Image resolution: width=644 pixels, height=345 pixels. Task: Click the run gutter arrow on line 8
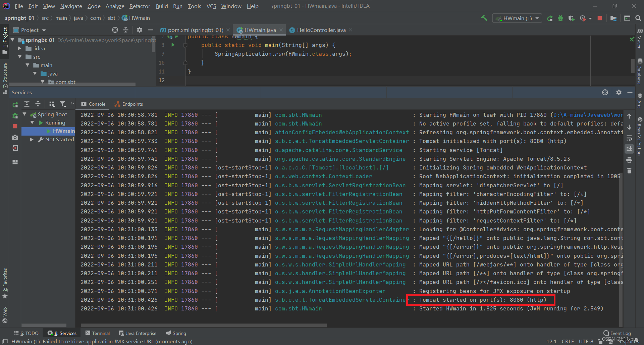pyautogui.click(x=173, y=45)
